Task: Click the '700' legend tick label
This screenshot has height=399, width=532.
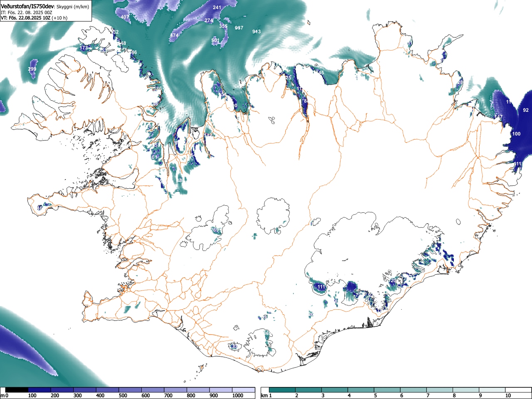Action: point(168,396)
